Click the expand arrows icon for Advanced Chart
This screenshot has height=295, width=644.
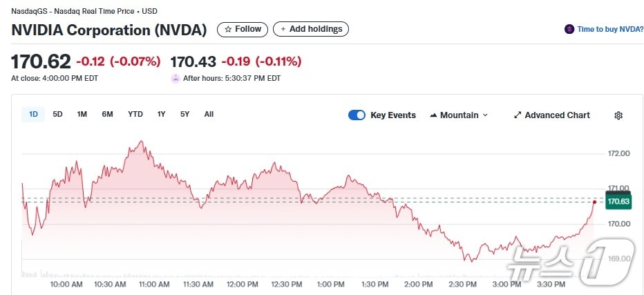point(518,115)
